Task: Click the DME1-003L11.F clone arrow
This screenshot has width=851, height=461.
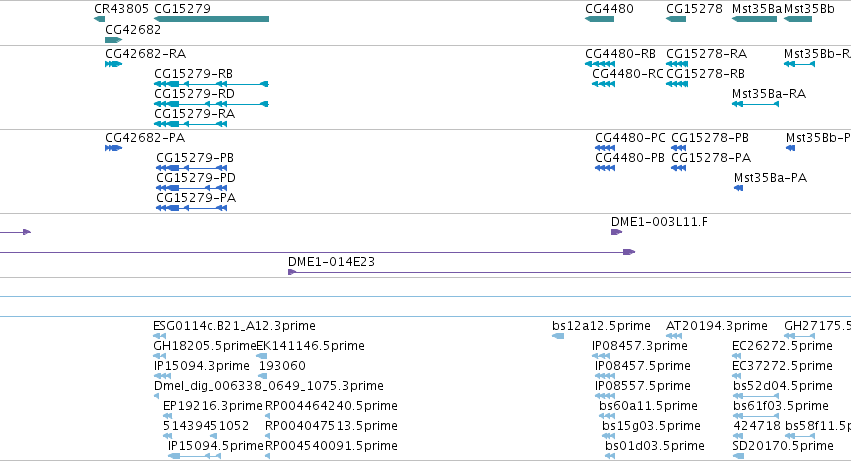Action: pyautogui.click(x=617, y=232)
